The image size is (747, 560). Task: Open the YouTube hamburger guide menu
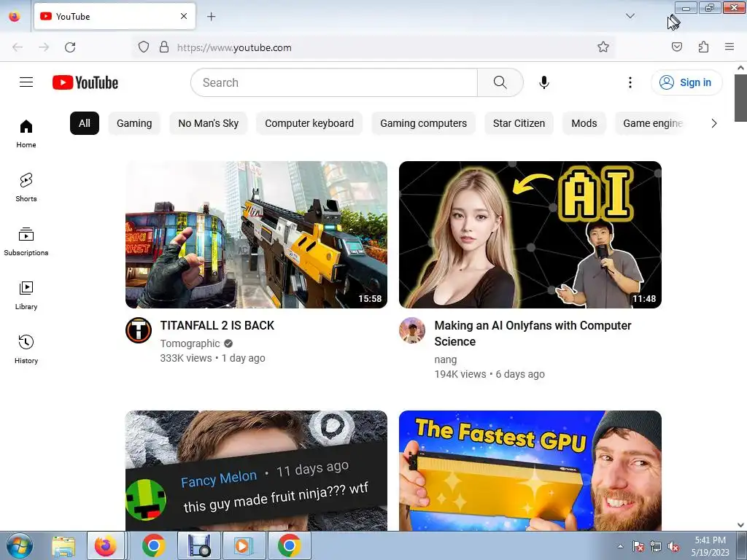[x=26, y=82]
